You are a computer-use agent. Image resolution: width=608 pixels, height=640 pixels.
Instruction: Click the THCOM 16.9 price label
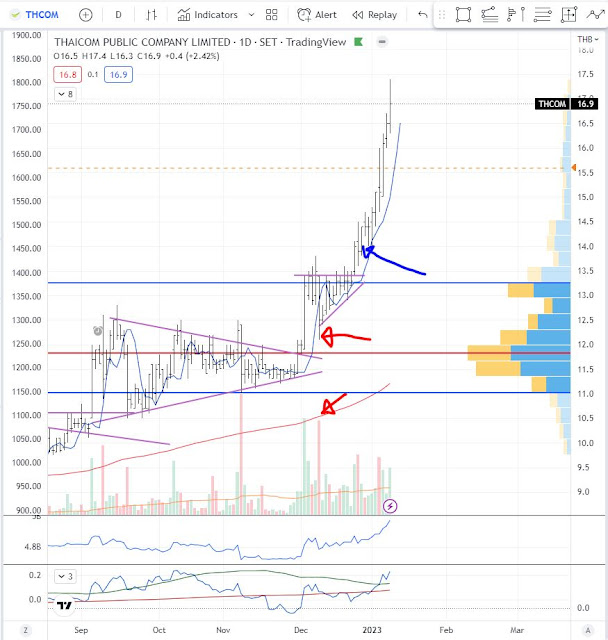(566, 104)
